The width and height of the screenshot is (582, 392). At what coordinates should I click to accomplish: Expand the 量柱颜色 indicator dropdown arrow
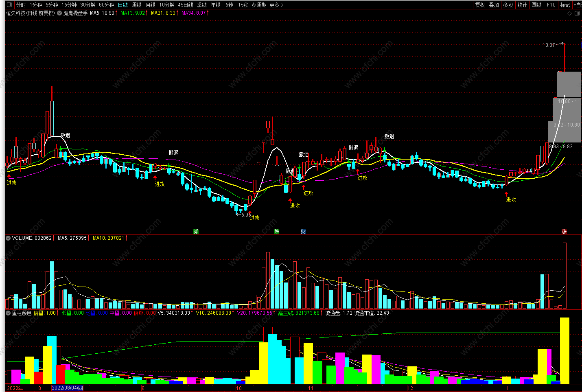8,313
